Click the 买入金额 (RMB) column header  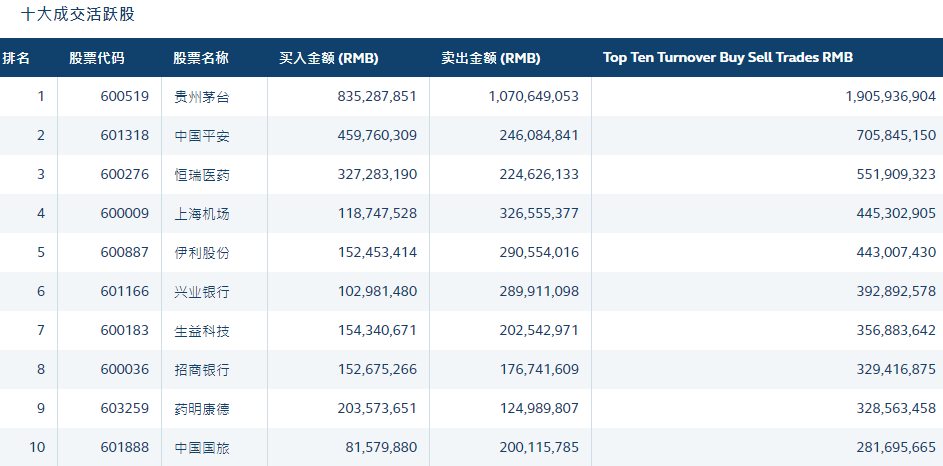tap(328, 58)
